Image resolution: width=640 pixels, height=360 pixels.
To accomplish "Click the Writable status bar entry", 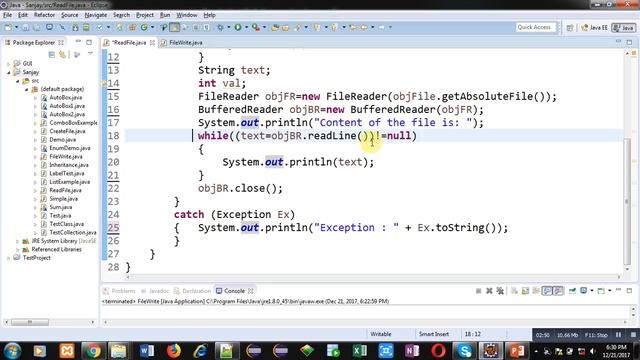I will coord(381,334).
